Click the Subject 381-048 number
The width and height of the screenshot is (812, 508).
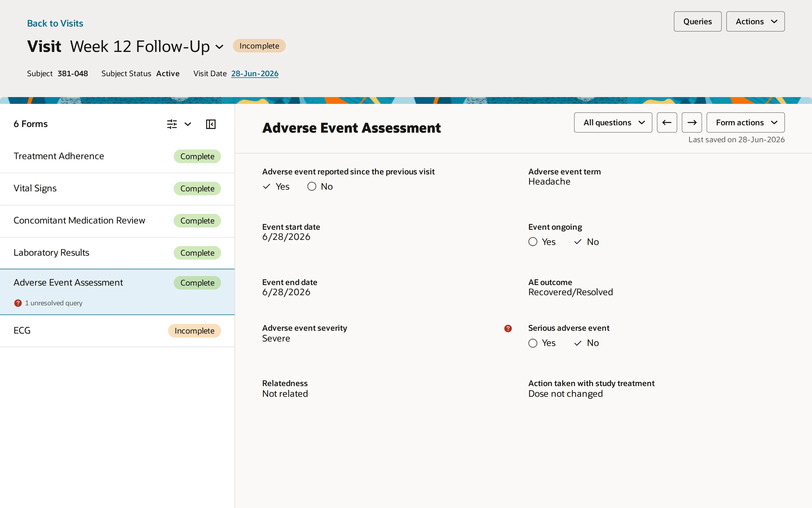point(73,74)
